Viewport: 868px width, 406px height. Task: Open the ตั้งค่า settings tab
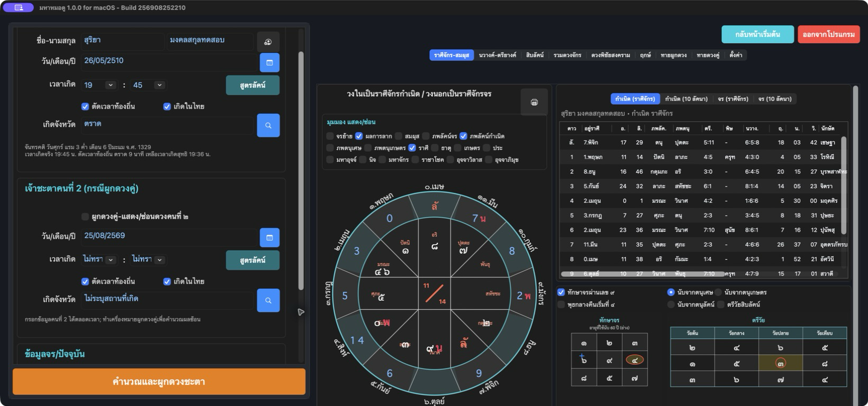pos(736,55)
